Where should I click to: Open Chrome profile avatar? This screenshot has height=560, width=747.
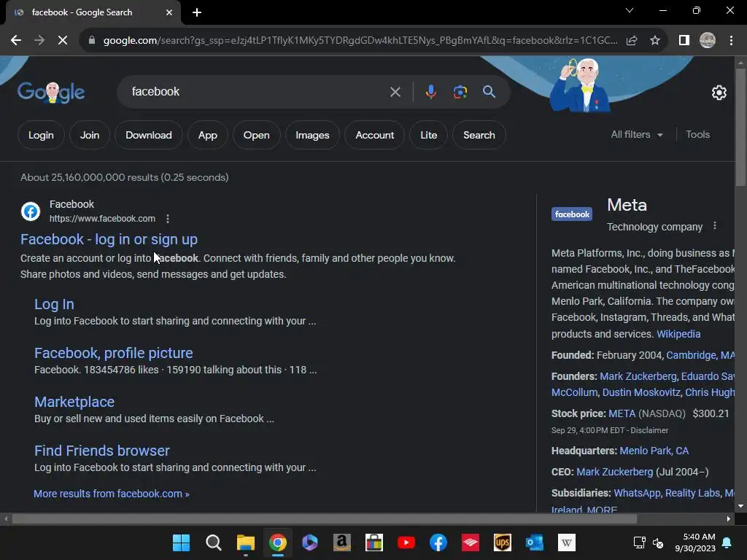click(708, 41)
